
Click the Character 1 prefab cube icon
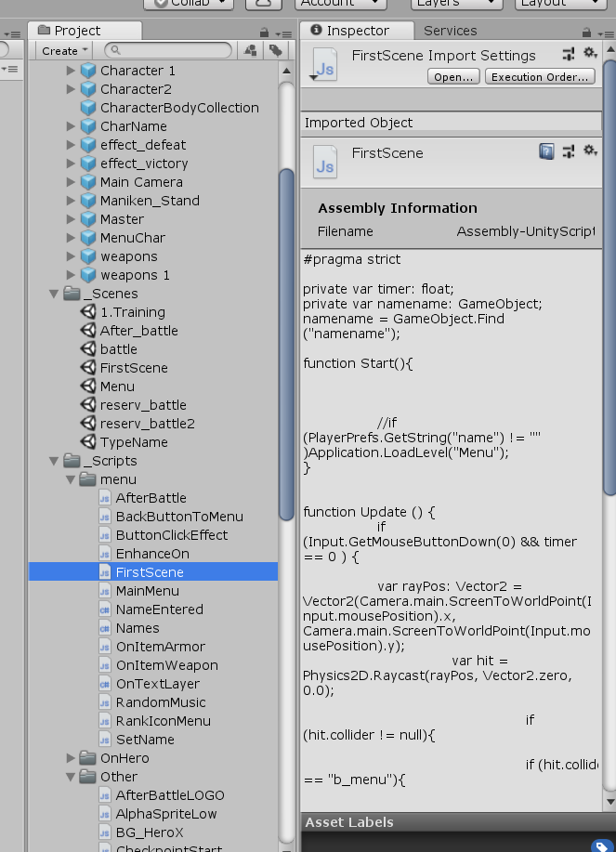point(88,71)
